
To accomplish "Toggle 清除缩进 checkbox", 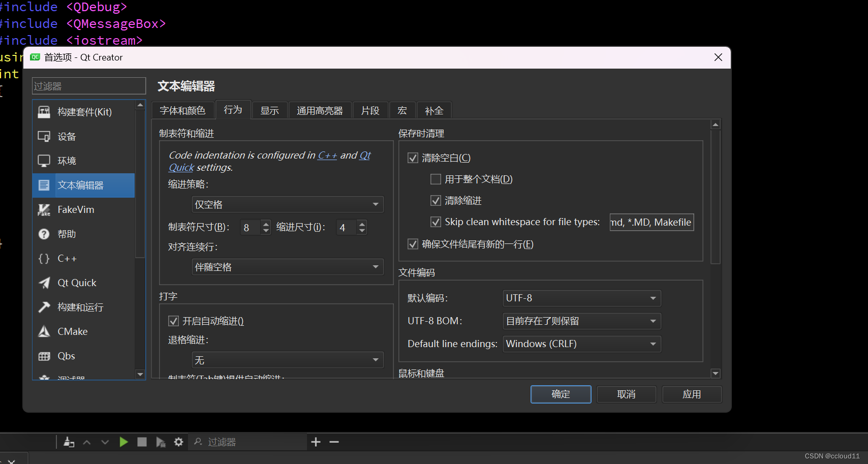I will (x=436, y=201).
